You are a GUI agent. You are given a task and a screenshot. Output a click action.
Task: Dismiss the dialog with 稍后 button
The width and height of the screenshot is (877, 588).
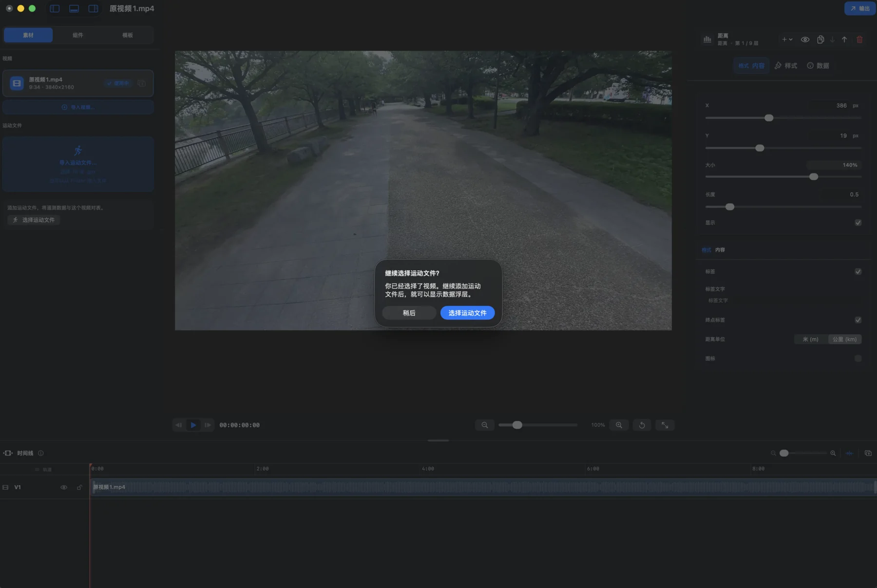tap(409, 313)
